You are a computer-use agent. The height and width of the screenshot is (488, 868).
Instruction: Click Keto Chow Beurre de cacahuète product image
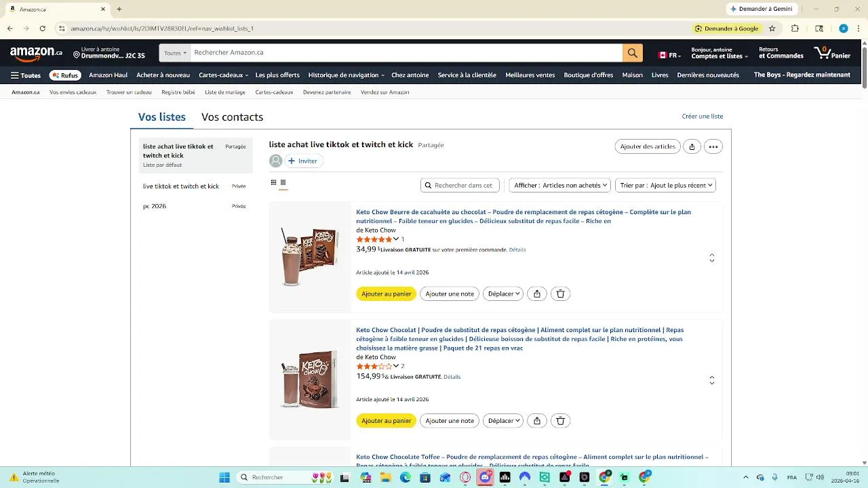(310, 257)
